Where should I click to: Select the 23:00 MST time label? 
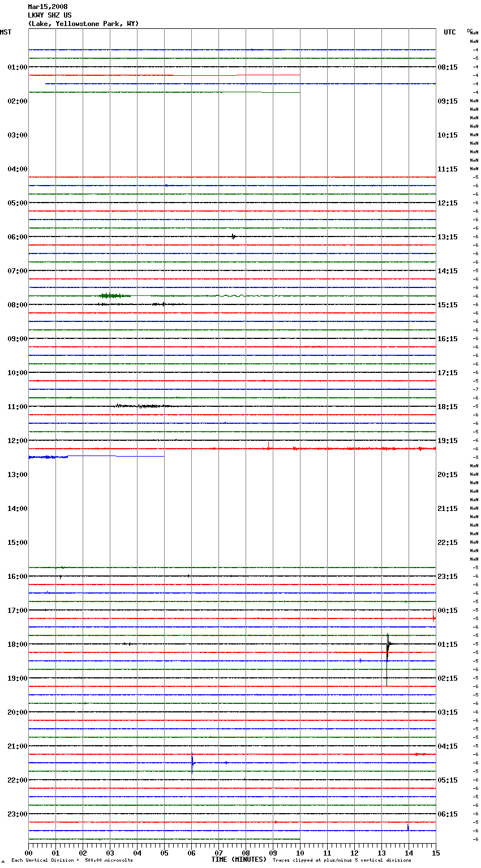click(x=18, y=814)
